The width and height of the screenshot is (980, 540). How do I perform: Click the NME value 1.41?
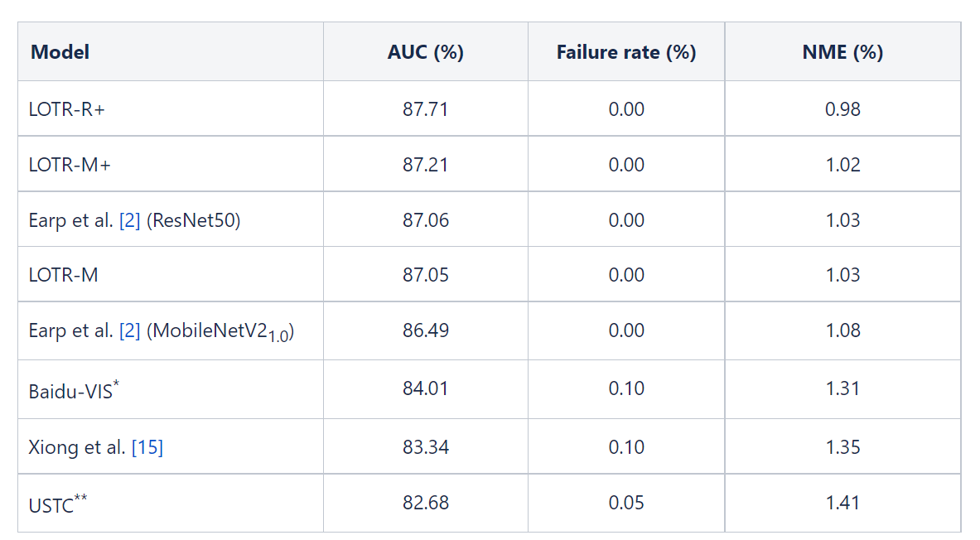pyautogui.click(x=842, y=503)
